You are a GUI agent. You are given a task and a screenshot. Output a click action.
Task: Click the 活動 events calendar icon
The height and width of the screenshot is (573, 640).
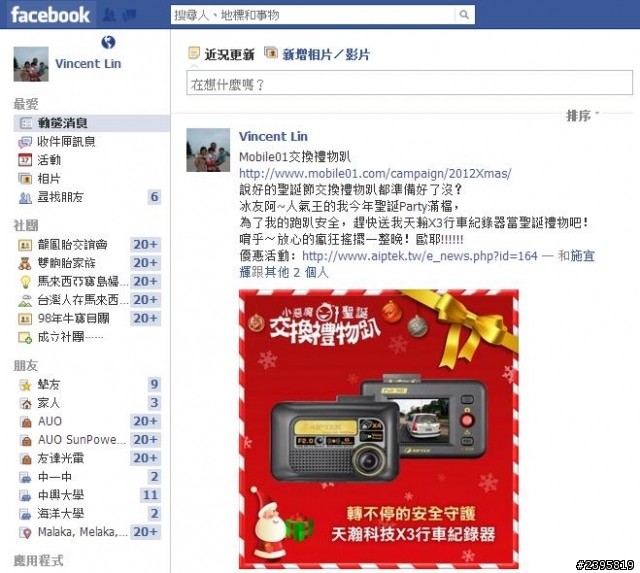pos(25,160)
